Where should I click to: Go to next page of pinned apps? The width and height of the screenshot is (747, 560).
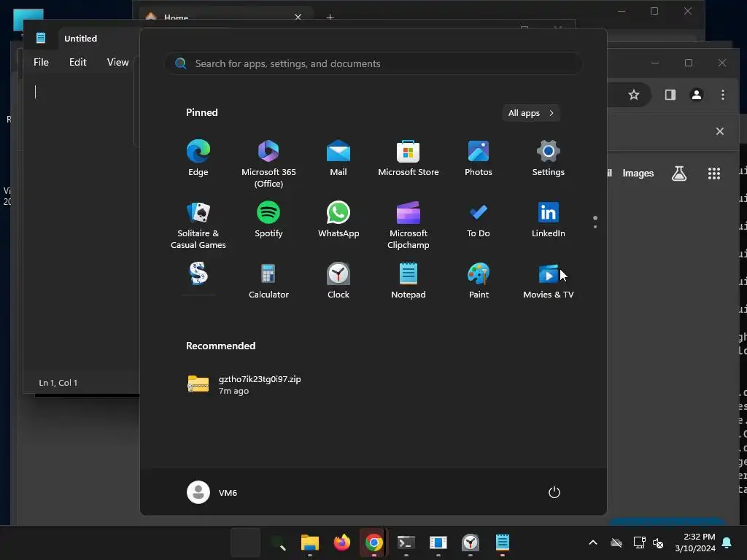[595, 227]
